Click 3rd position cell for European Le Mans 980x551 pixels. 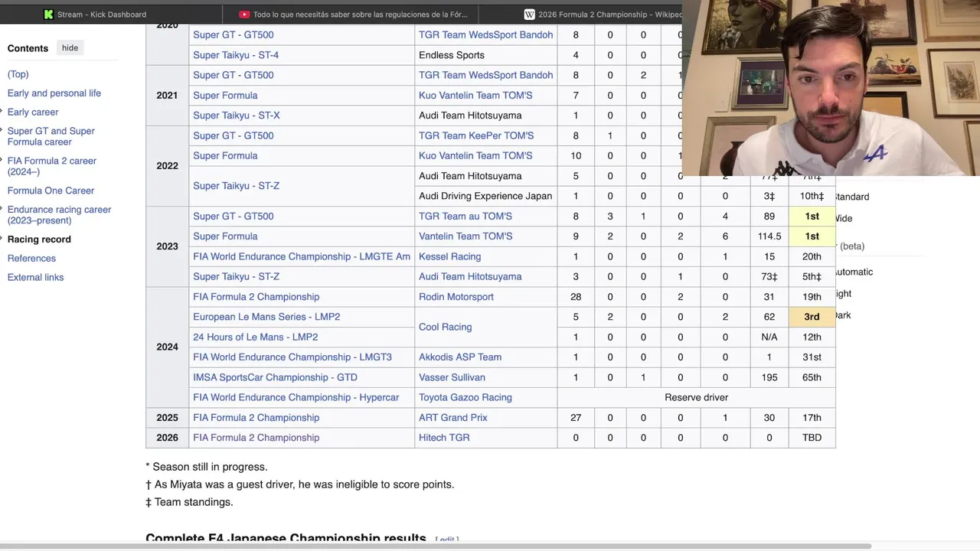pyautogui.click(x=812, y=317)
